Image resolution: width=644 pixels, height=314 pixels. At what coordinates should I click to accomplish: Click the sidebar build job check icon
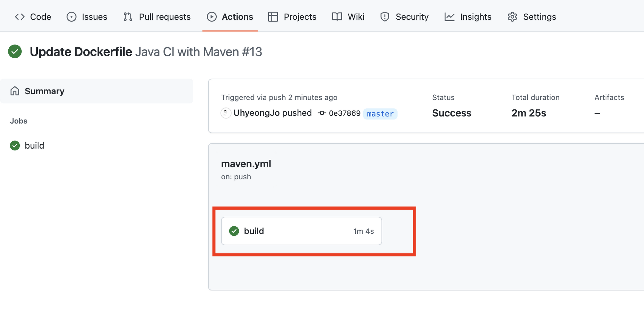pos(15,146)
